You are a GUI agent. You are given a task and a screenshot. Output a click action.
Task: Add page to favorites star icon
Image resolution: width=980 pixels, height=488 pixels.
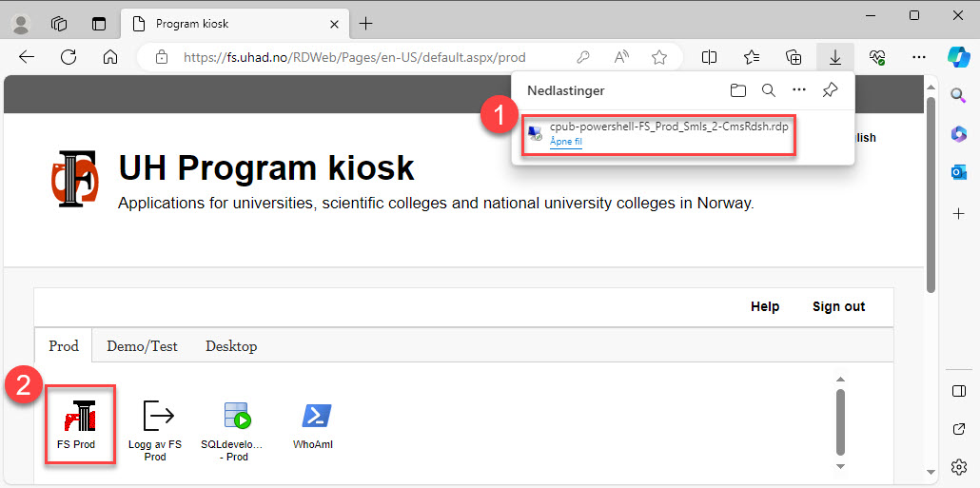coord(658,57)
